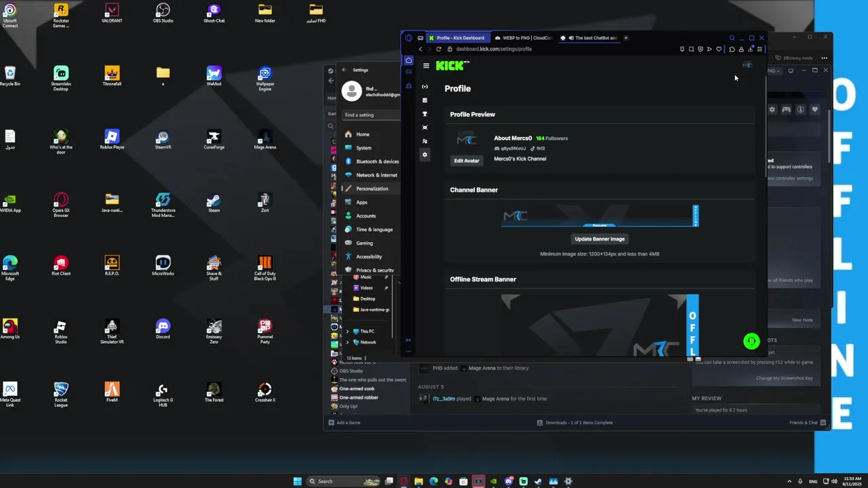Open the trophy achievements icon in Kick sidebar

(425, 114)
